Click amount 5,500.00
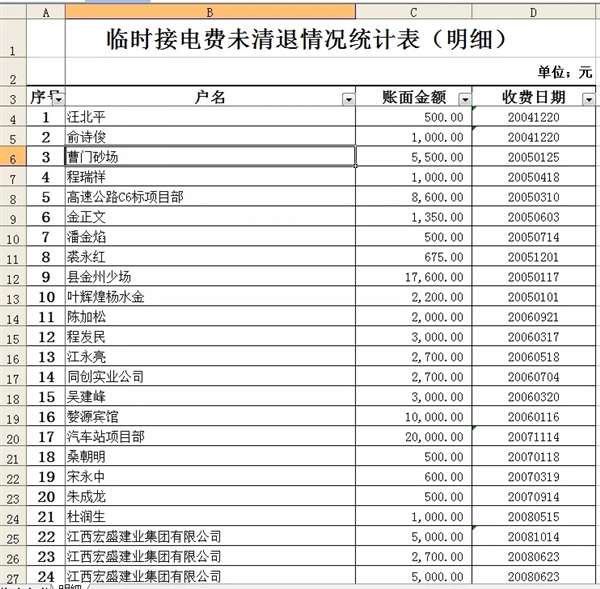 coord(414,157)
